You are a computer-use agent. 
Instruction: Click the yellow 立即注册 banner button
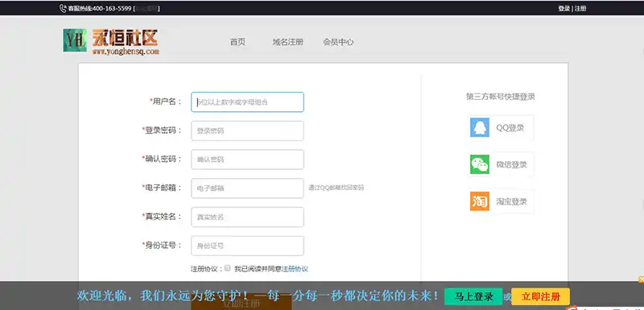pos(540,296)
